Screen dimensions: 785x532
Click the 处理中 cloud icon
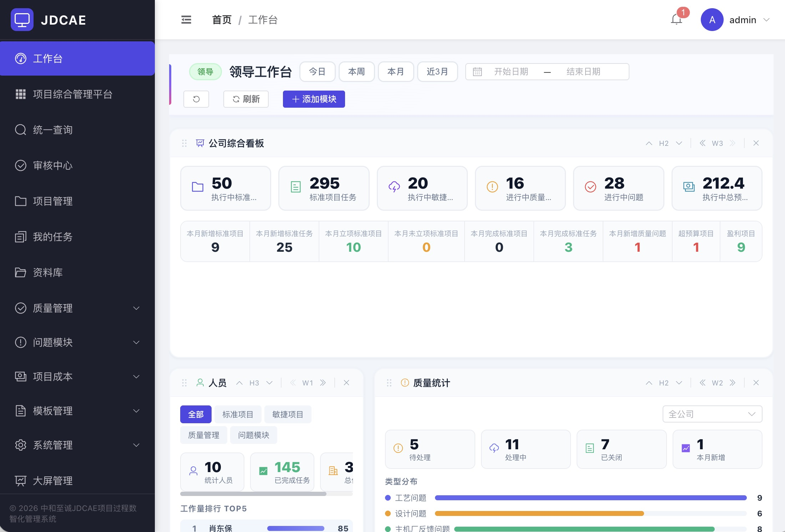(x=494, y=448)
